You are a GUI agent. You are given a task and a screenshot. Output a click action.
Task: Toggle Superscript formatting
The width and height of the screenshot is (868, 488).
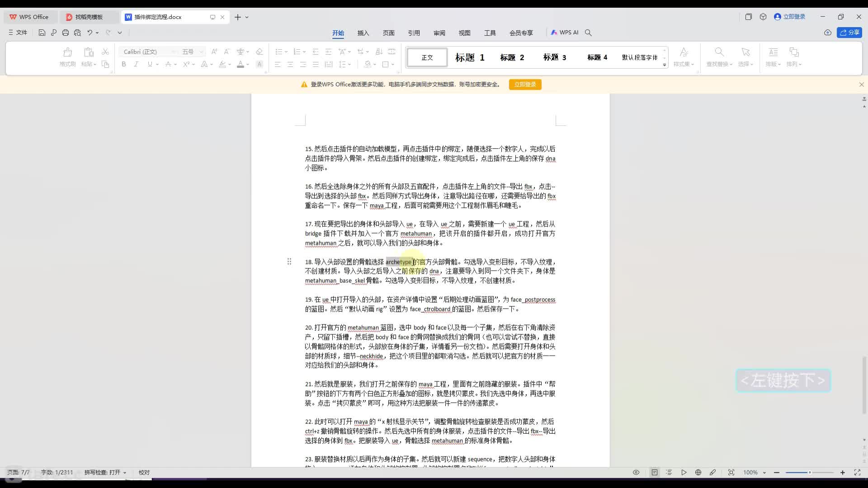[186, 64]
